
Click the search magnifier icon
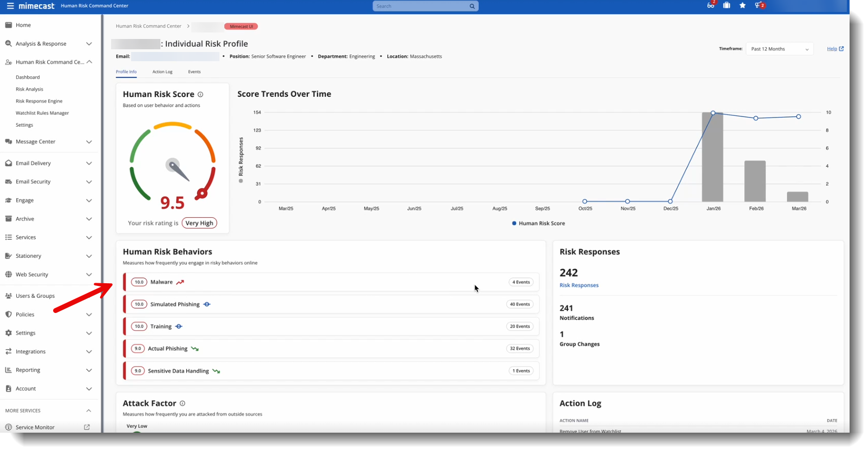click(x=472, y=6)
